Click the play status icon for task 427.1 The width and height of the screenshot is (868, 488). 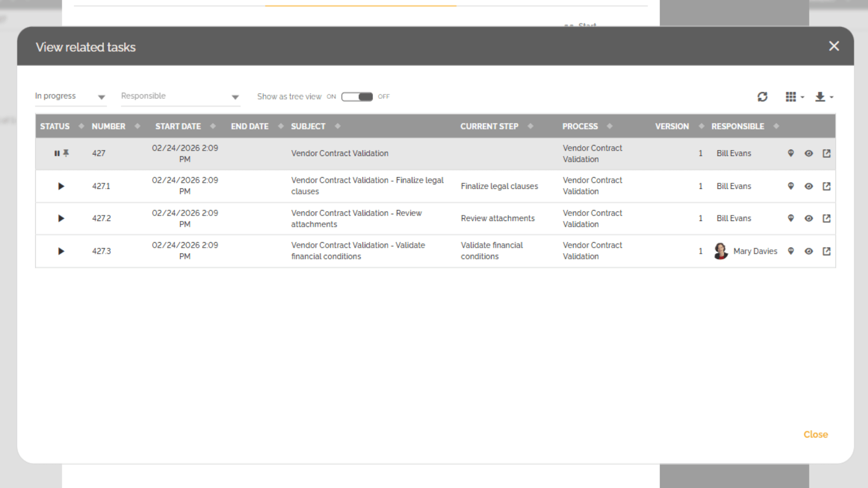coord(61,186)
